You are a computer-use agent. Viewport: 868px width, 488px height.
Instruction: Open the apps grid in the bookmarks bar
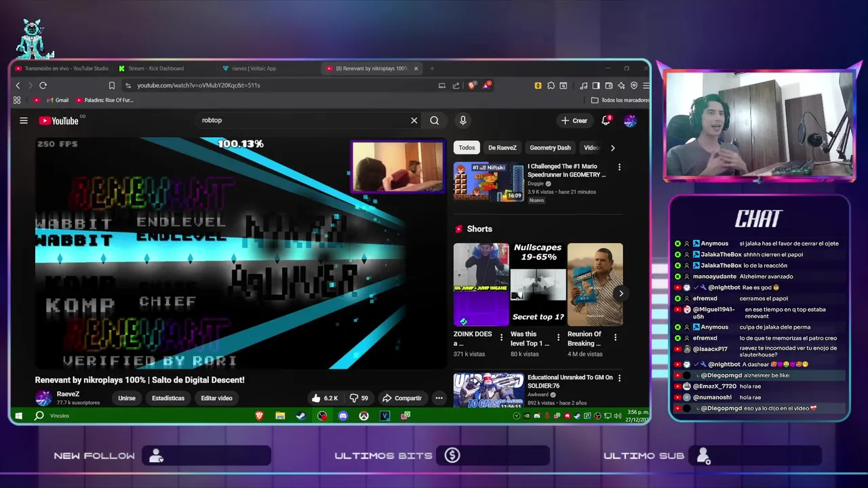pyautogui.click(x=17, y=100)
